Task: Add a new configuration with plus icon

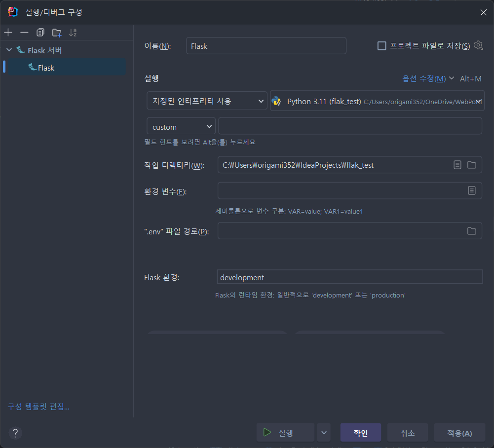Action: click(8, 33)
